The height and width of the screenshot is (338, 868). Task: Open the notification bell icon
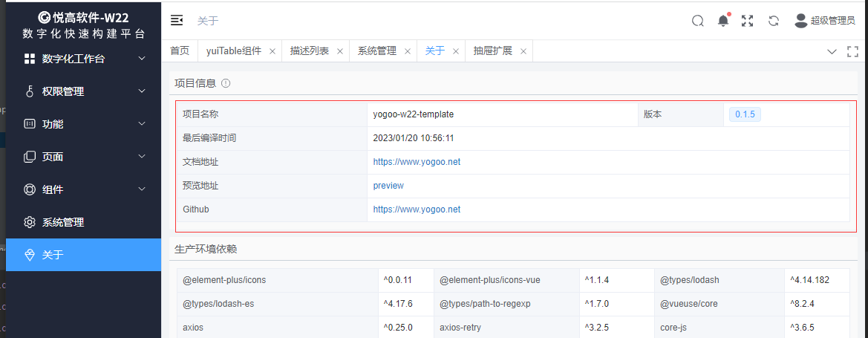722,21
